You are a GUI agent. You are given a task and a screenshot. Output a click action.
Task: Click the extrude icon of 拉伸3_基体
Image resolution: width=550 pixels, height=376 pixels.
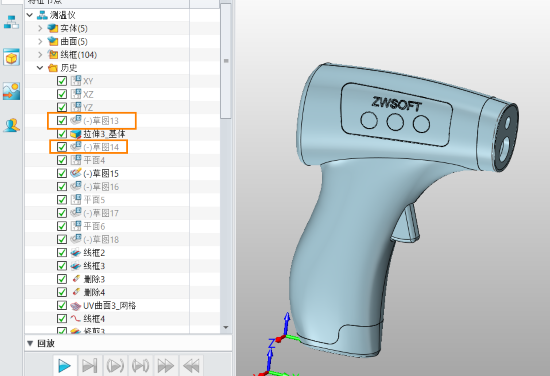pyautogui.click(x=75, y=134)
